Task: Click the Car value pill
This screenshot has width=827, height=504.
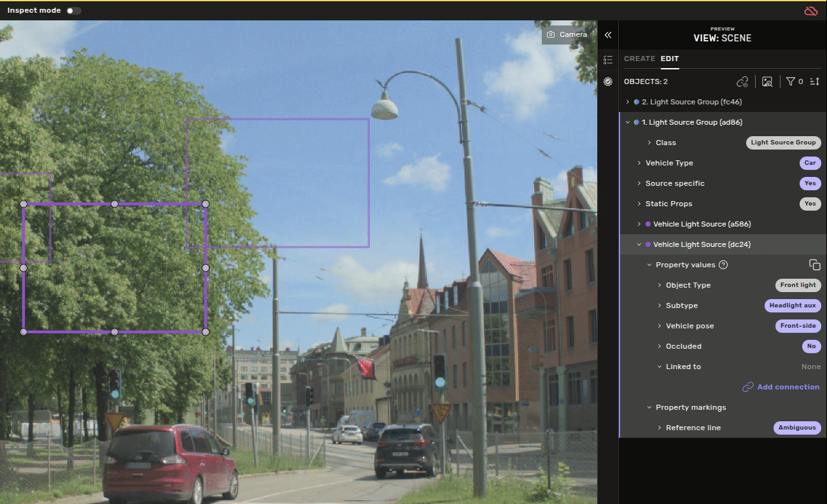Action: (810, 163)
